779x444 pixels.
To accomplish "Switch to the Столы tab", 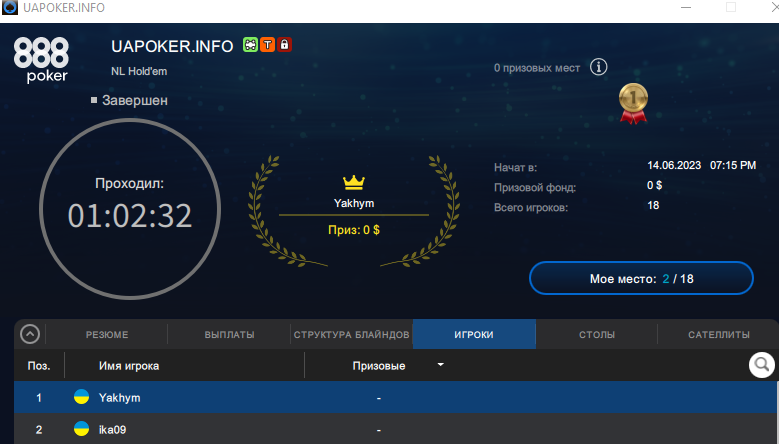I will [x=597, y=334].
